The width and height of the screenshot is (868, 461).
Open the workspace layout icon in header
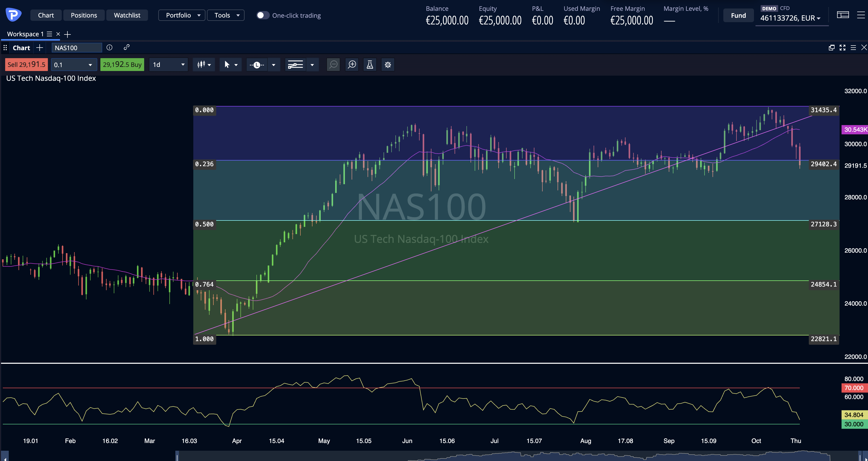click(x=843, y=15)
